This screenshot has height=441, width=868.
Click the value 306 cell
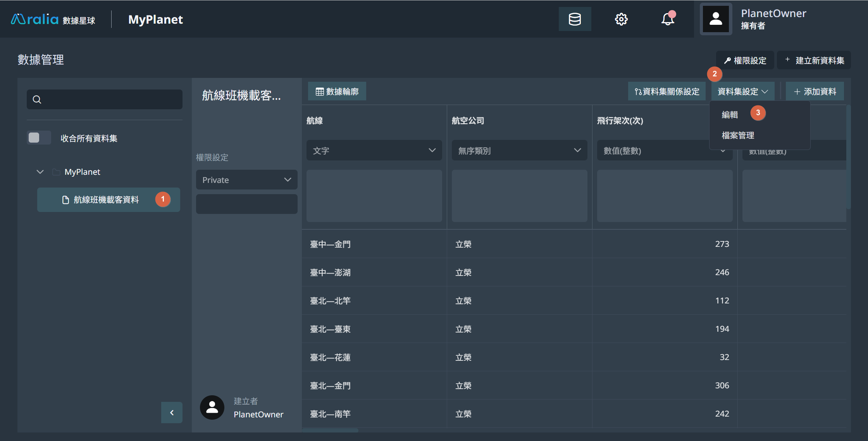pos(665,386)
